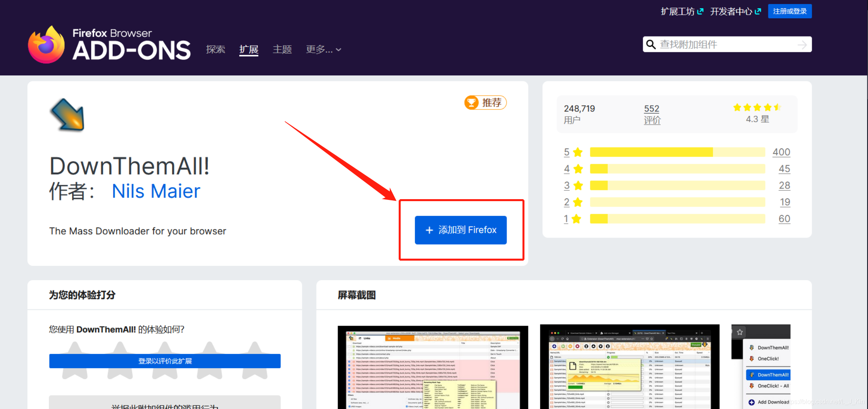
Task: Open the 19 two-star reviews count
Action: 785,202
